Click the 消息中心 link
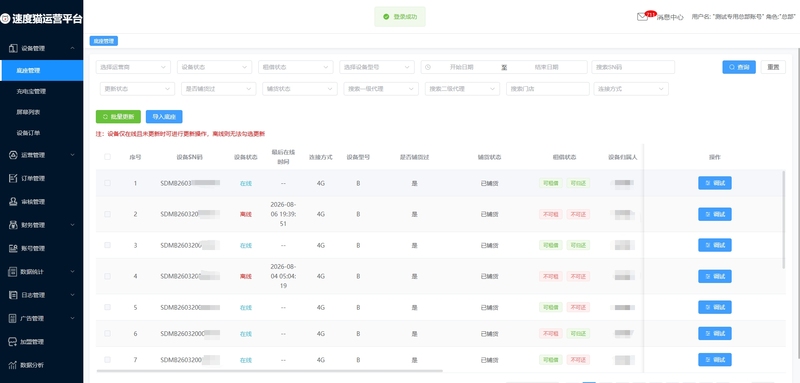Image resolution: width=800 pixels, height=383 pixels. point(669,17)
